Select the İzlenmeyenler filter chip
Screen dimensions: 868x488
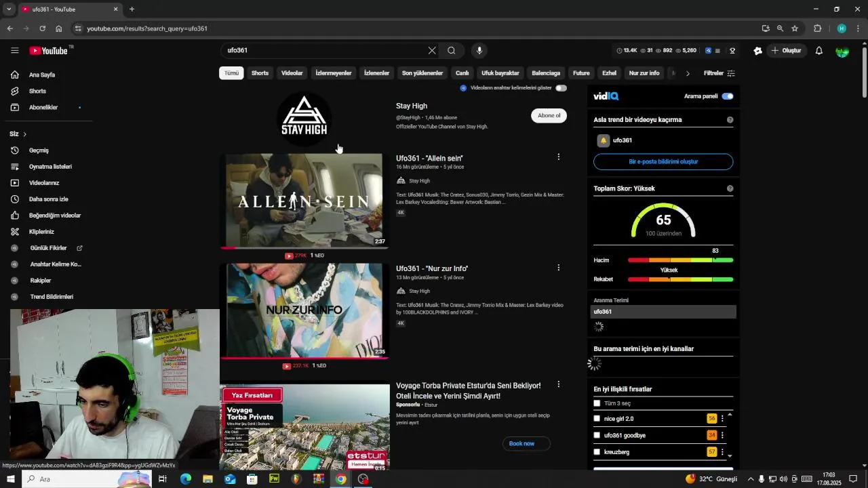334,73
